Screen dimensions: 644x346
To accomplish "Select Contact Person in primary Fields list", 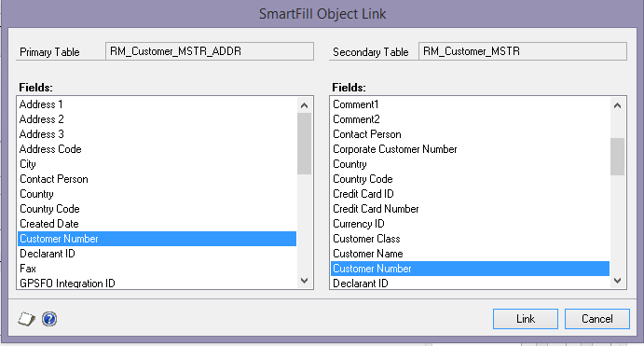I will click(x=157, y=179).
